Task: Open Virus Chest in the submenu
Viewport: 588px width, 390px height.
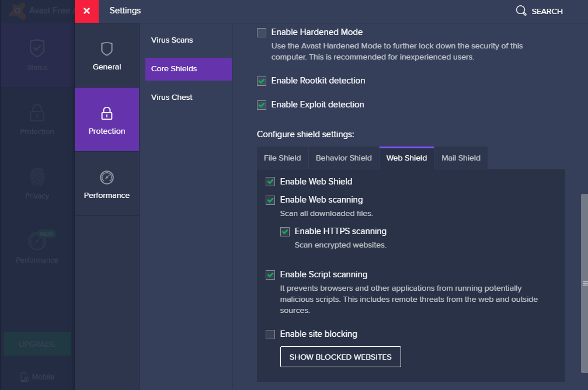Action: (x=172, y=97)
